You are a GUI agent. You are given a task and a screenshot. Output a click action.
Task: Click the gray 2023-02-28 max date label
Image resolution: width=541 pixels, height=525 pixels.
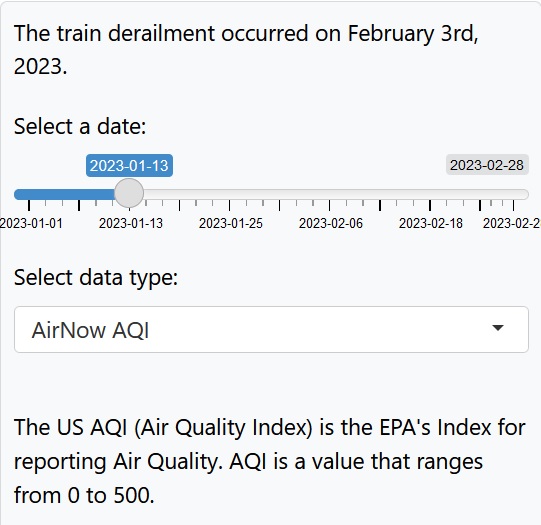(x=487, y=165)
